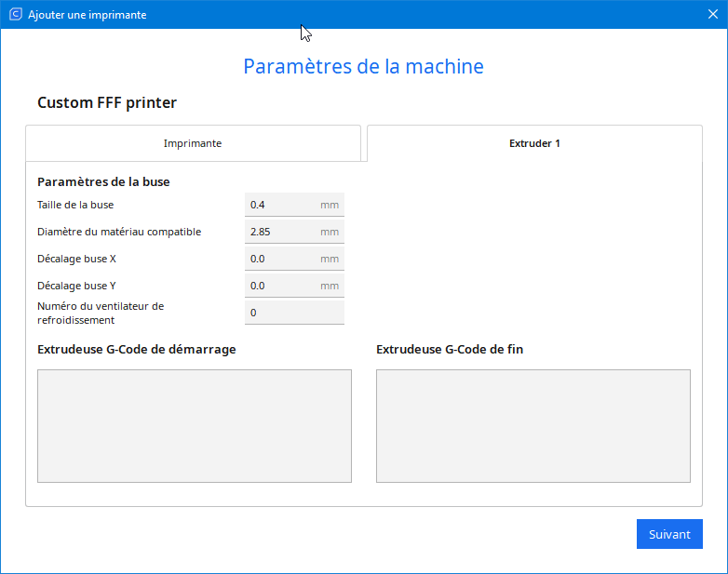Click the Extrudeuse G-Code de démarrage heading

137,350
